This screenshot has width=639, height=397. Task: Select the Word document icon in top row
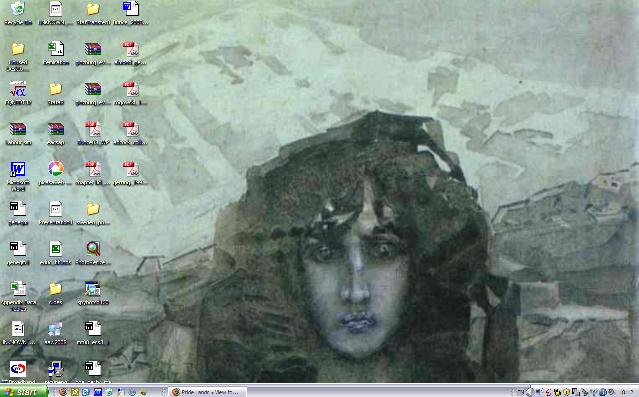coord(131,8)
